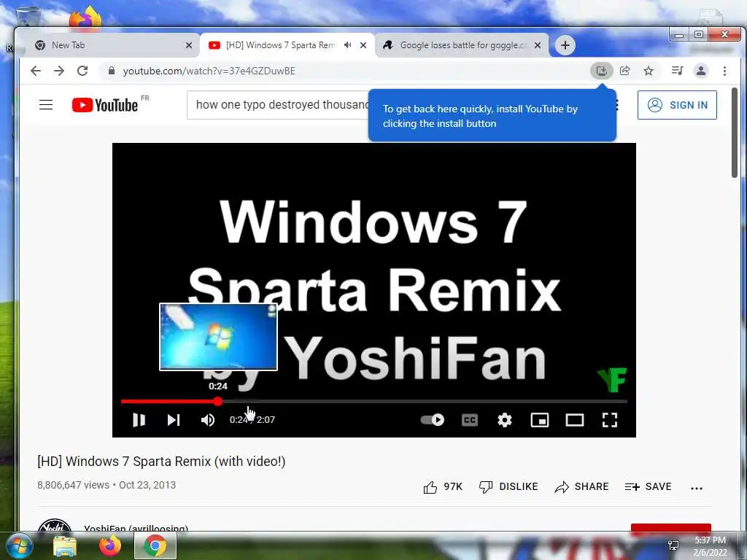Open a new browser tab
Image resolution: width=747 pixels, height=560 pixels.
(565, 45)
